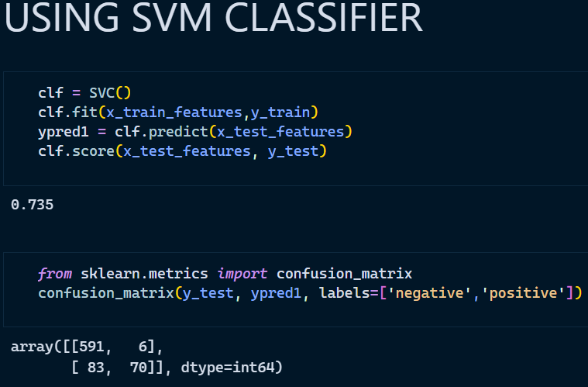Click the from keyword

(55, 274)
